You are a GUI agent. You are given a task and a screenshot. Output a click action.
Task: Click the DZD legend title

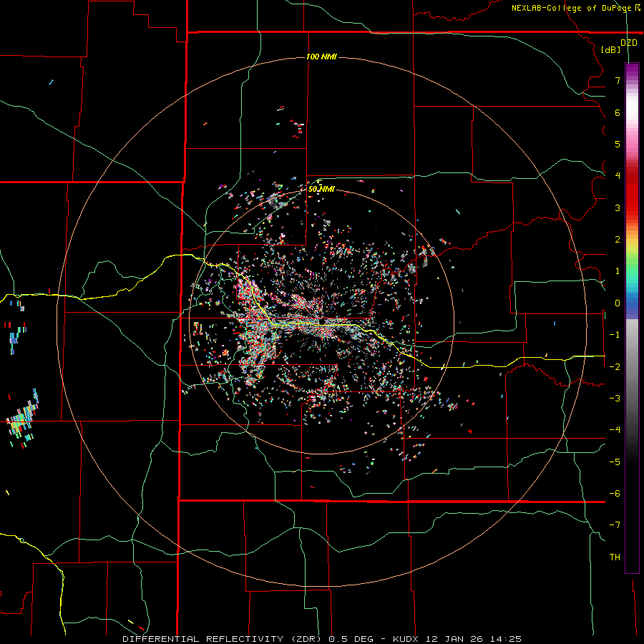click(x=629, y=43)
